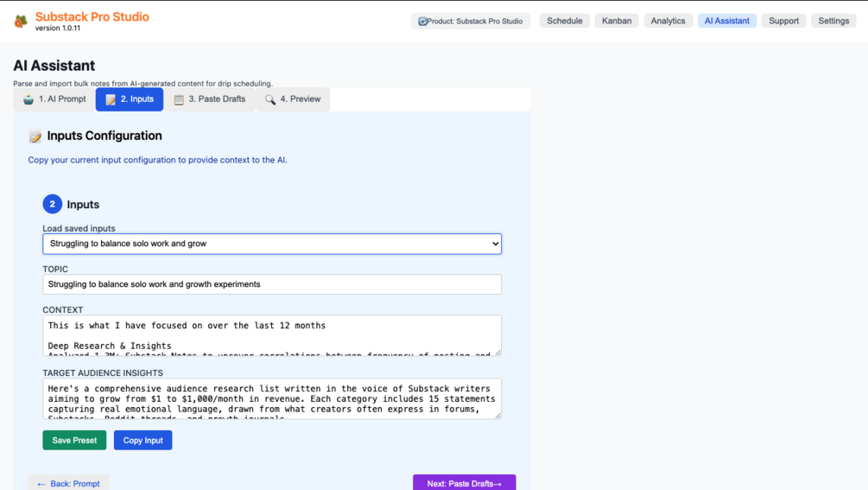Click into the Target Audience Insights text area
The image size is (868, 490).
pyautogui.click(x=272, y=398)
